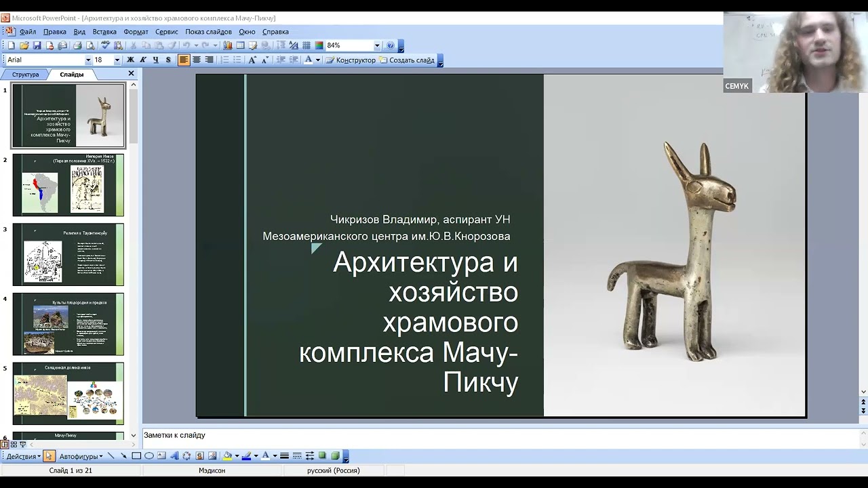
Task: Click the Print icon
Action: pos(77,45)
